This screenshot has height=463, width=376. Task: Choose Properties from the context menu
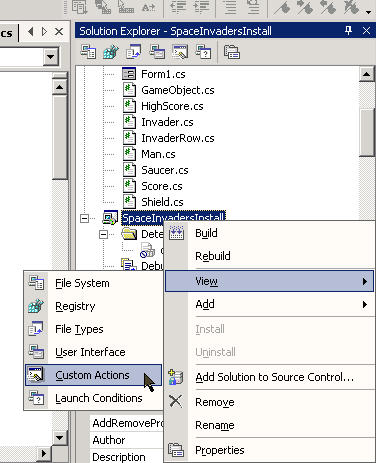pos(269,450)
